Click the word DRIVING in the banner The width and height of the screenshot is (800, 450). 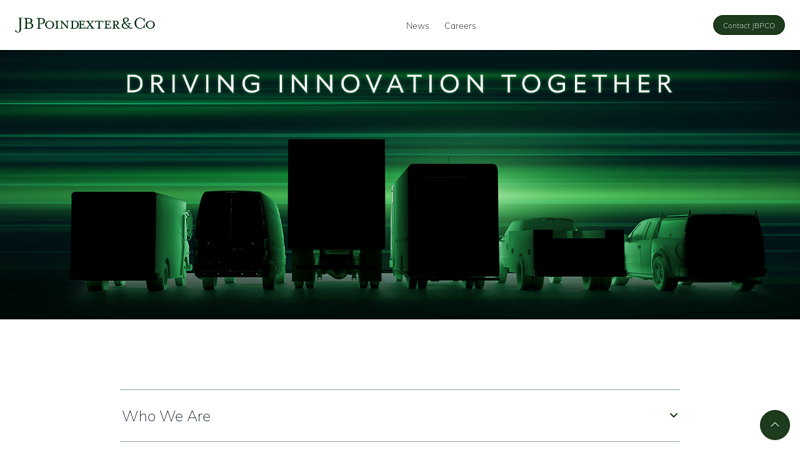(x=194, y=84)
